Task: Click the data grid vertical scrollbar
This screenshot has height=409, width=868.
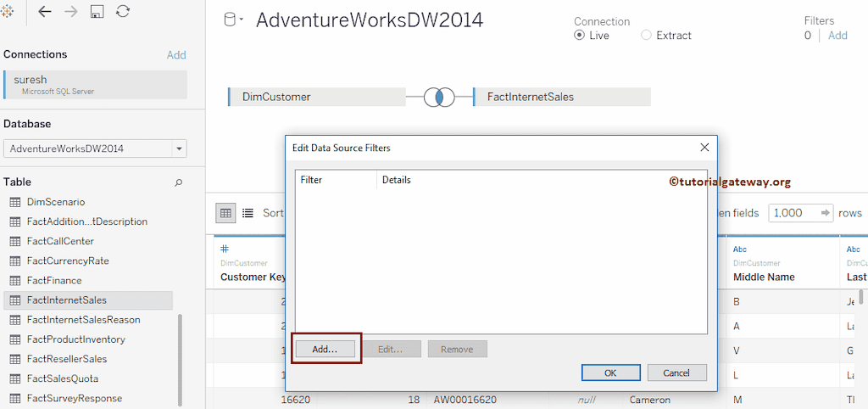Action: point(861,296)
